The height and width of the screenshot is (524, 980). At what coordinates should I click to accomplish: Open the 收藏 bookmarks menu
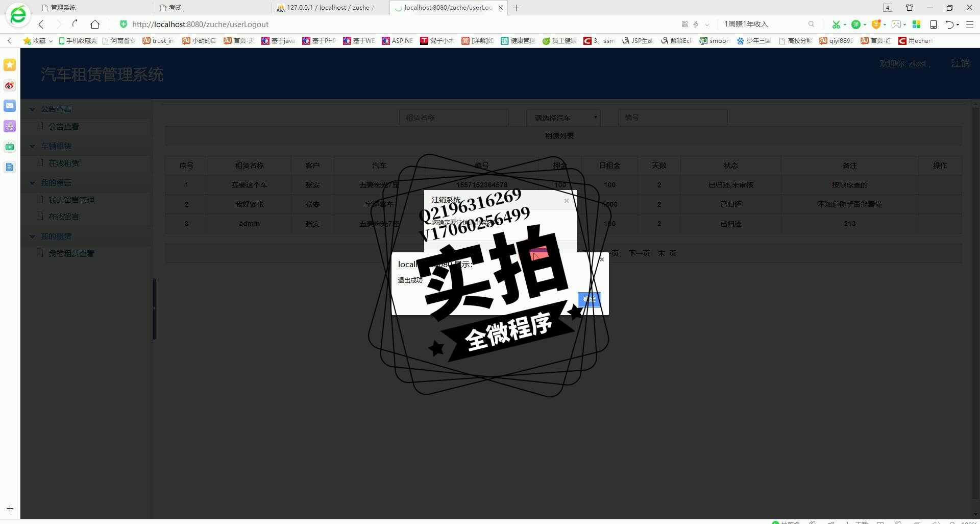pos(38,40)
